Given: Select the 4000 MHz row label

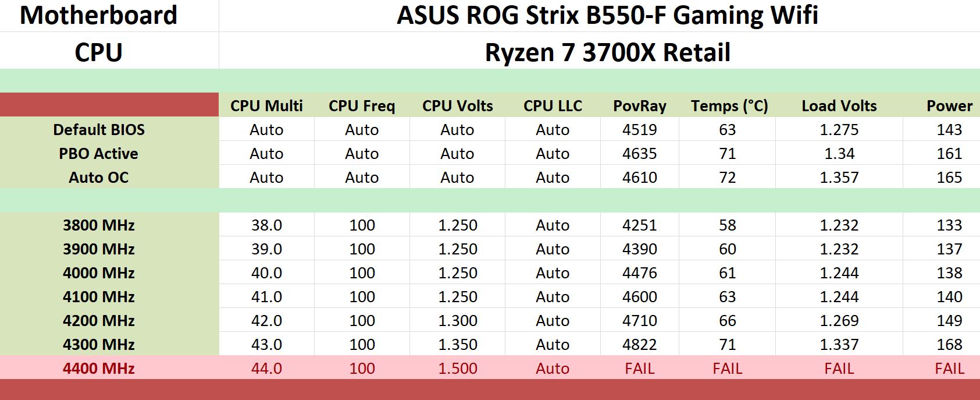Looking at the screenshot, I should click(99, 273).
